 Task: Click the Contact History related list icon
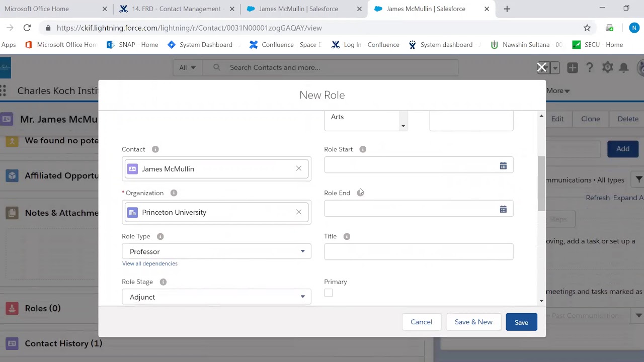[x=12, y=343]
